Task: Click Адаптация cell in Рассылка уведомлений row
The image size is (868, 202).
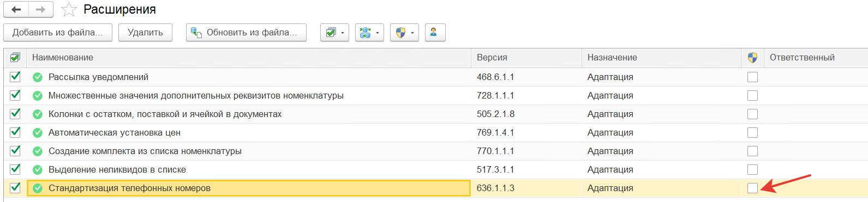Action: (610, 77)
